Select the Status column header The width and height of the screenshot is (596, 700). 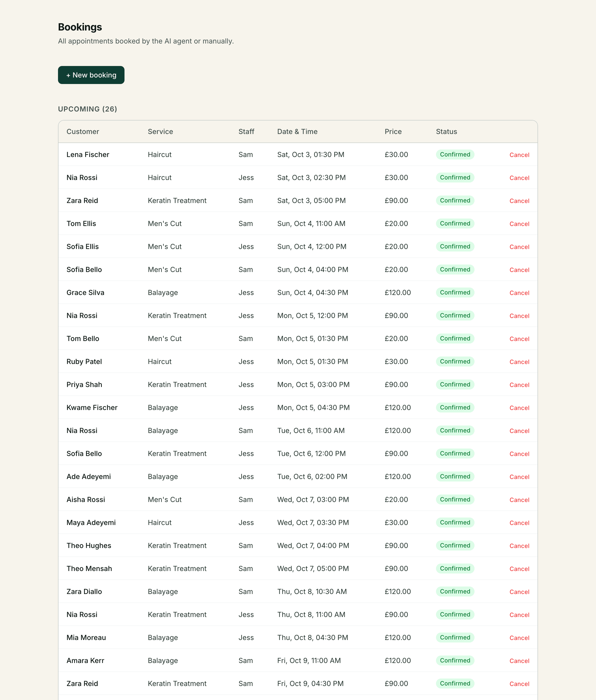(446, 131)
